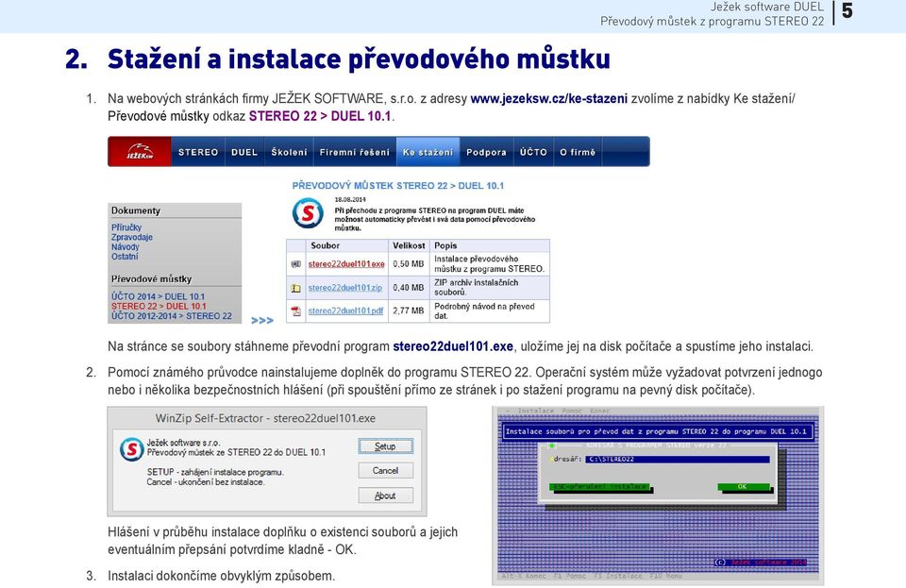Open the Ostatní documents link

pyautogui.click(x=125, y=257)
